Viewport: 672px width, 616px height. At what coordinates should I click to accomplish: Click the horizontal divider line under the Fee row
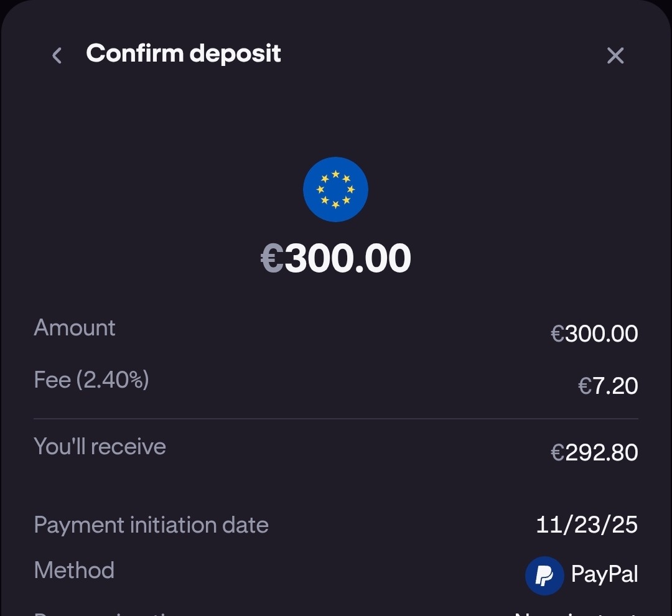pyautogui.click(x=335, y=419)
